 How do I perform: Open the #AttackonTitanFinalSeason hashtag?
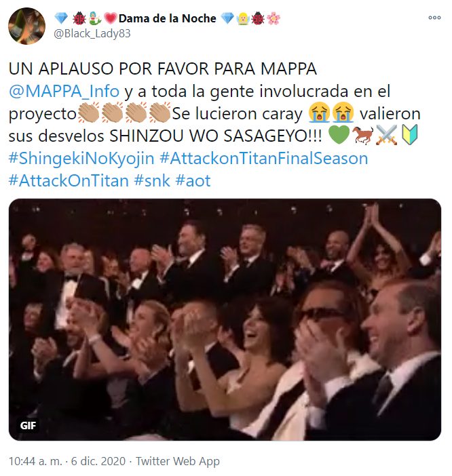coord(263,159)
